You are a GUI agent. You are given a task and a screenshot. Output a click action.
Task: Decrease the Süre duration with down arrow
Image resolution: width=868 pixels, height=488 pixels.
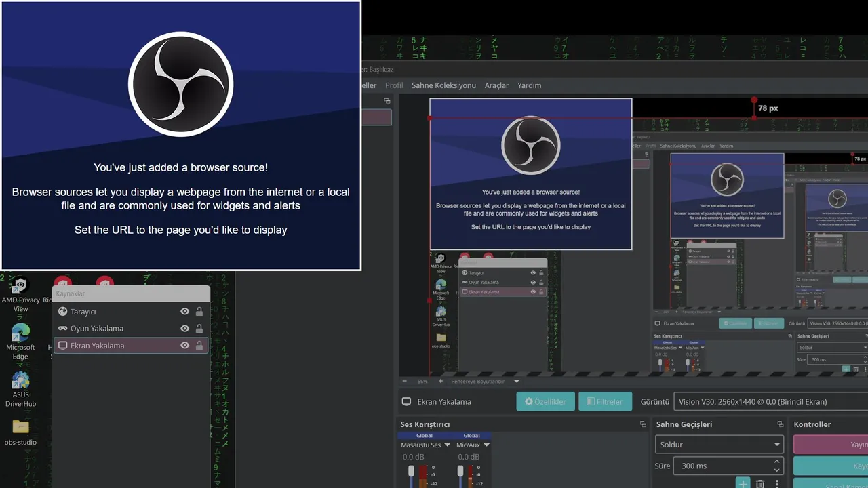[x=776, y=470]
